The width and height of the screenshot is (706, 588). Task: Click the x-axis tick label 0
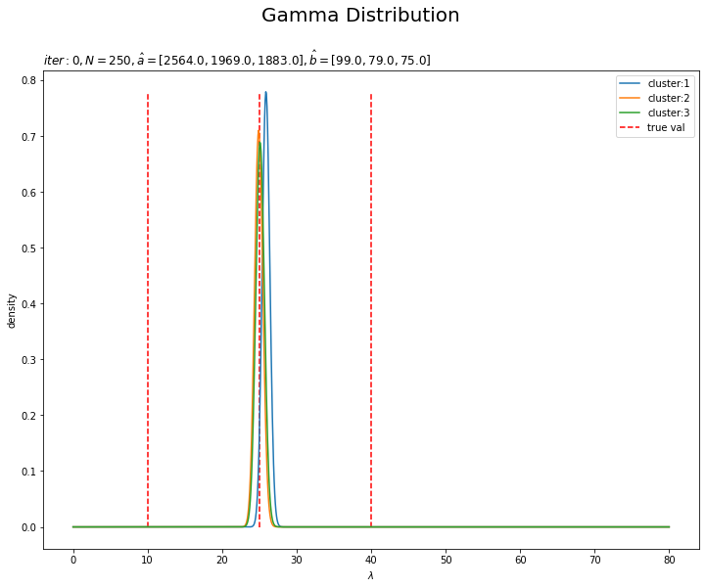tap(73, 560)
